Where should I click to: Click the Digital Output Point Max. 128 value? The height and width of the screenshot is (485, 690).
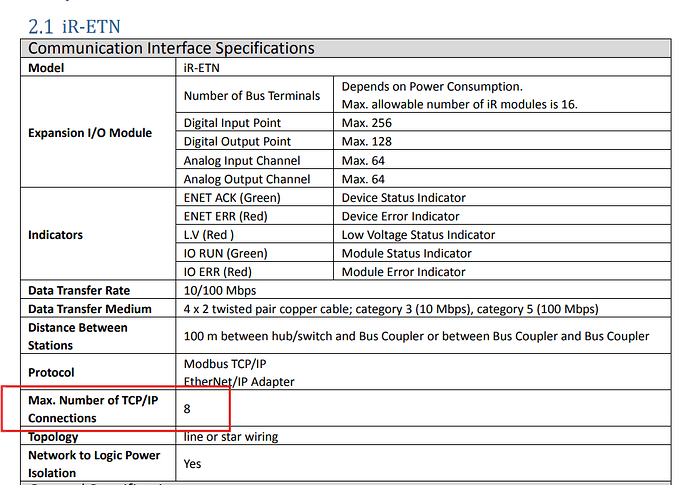(x=367, y=141)
